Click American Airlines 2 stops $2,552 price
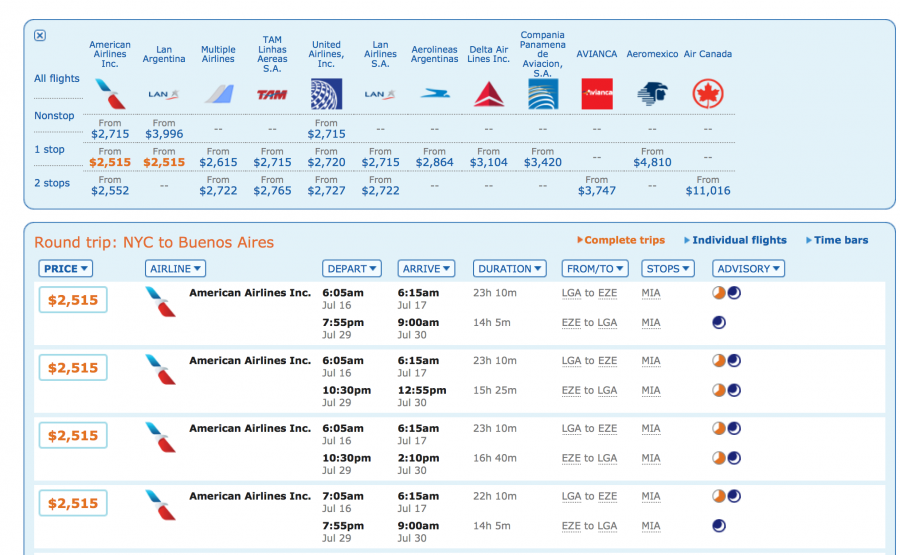 (110, 190)
